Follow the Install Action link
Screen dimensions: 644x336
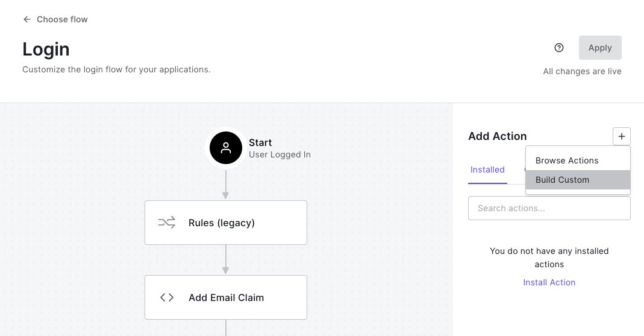point(549,282)
